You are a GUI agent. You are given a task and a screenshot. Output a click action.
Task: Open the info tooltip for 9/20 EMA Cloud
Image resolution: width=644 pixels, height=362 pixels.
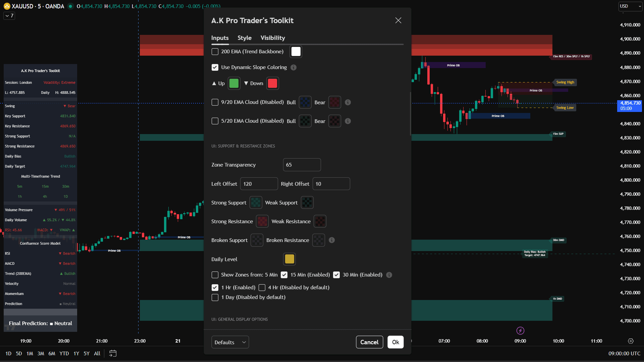pos(348,102)
